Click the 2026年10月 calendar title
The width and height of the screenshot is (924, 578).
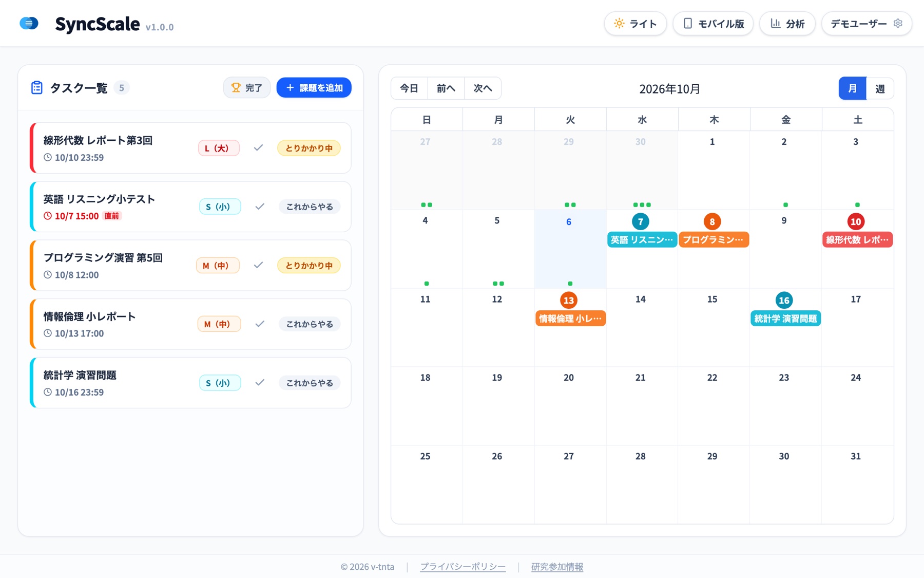670,89
